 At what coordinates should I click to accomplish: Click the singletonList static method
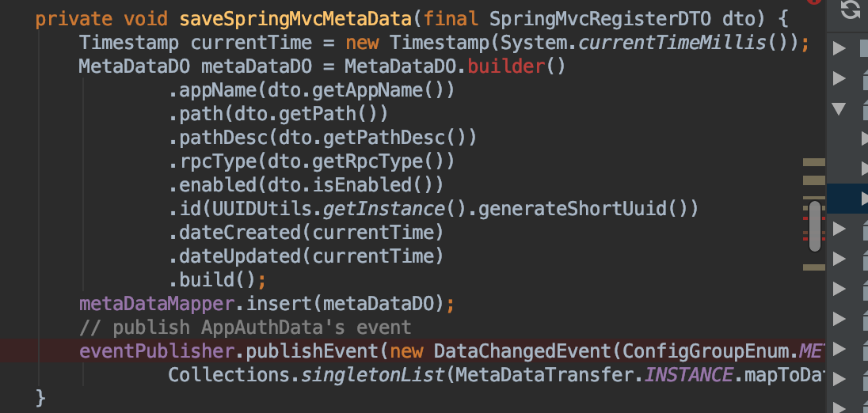[x=373, y=375]
